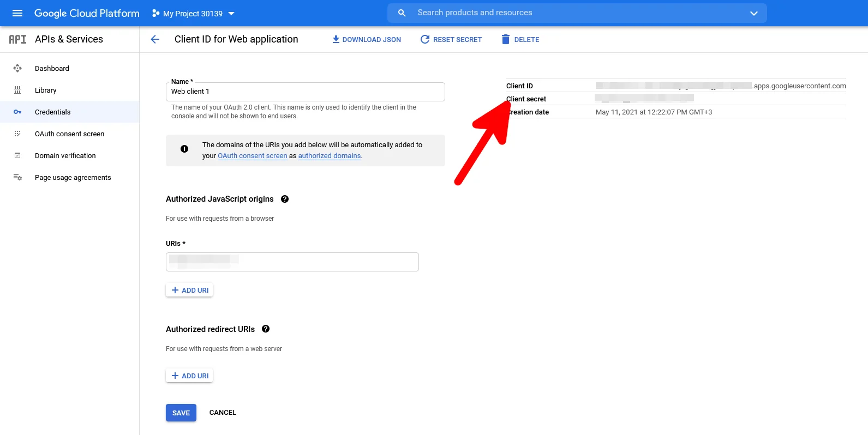Click the download arrow icon
Screen dimensions: 868x435
pos(336,39)
